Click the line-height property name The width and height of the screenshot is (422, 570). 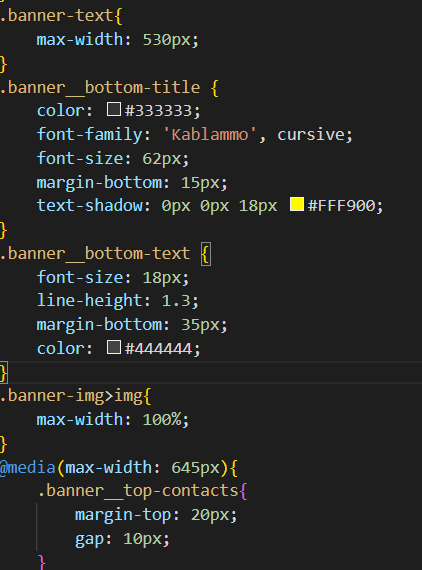click(89, 301)
